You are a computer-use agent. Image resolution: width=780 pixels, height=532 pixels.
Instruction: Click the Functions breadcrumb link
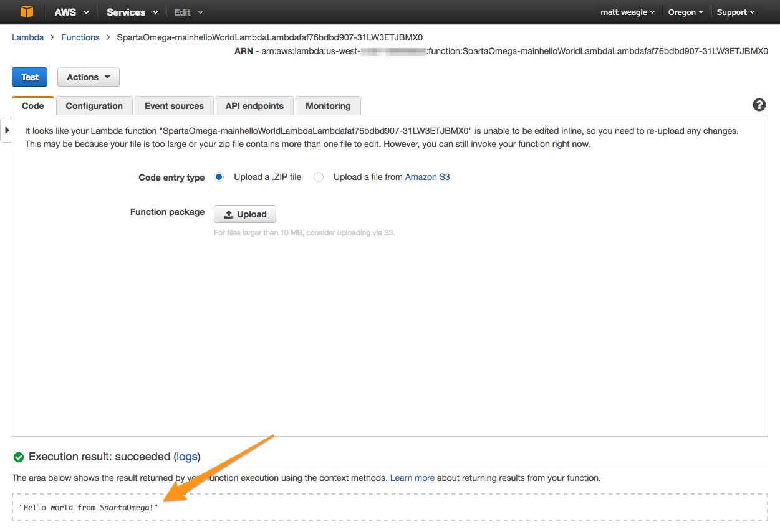coord(80,37)
